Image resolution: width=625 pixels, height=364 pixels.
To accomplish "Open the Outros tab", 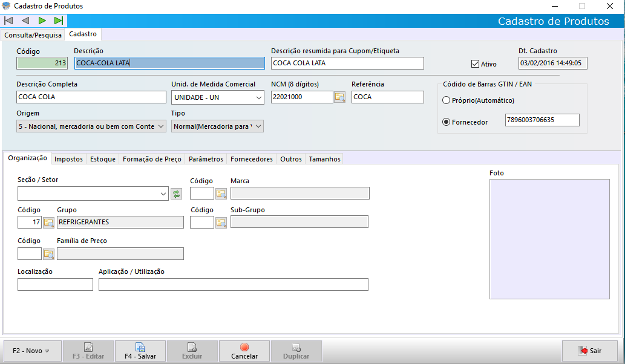I will click(x=291, y=159).
